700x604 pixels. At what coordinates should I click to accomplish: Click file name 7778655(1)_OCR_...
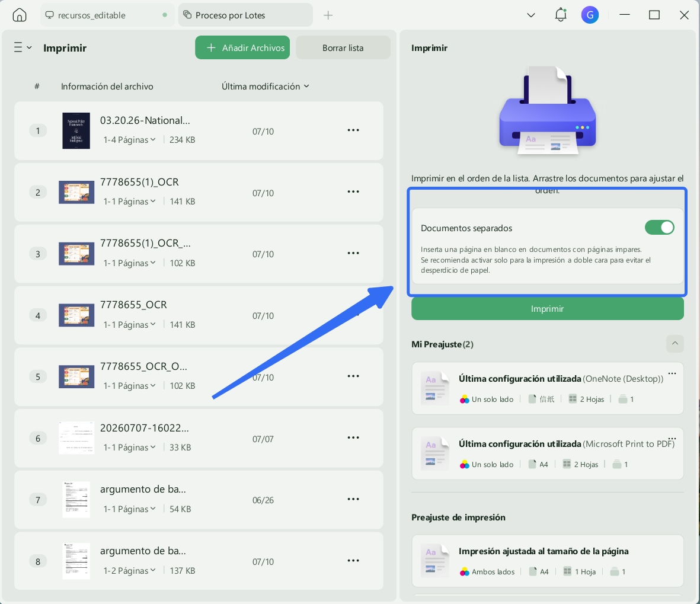(145, 243)
